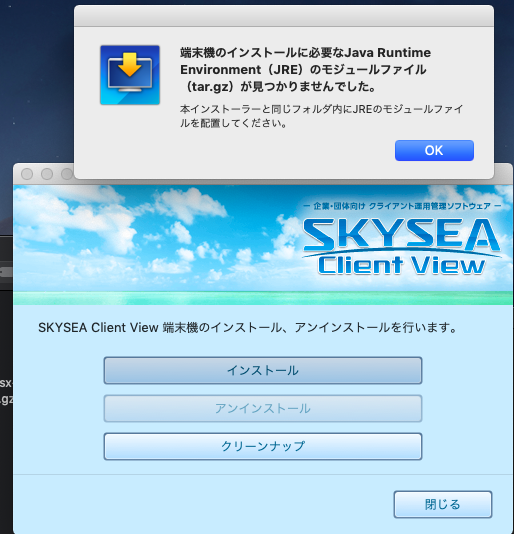Click OK in the JRE error dialog
Image resolution: width=514 pixels, height=534 pixels.
pyautogui.click(x=434, y=150)
